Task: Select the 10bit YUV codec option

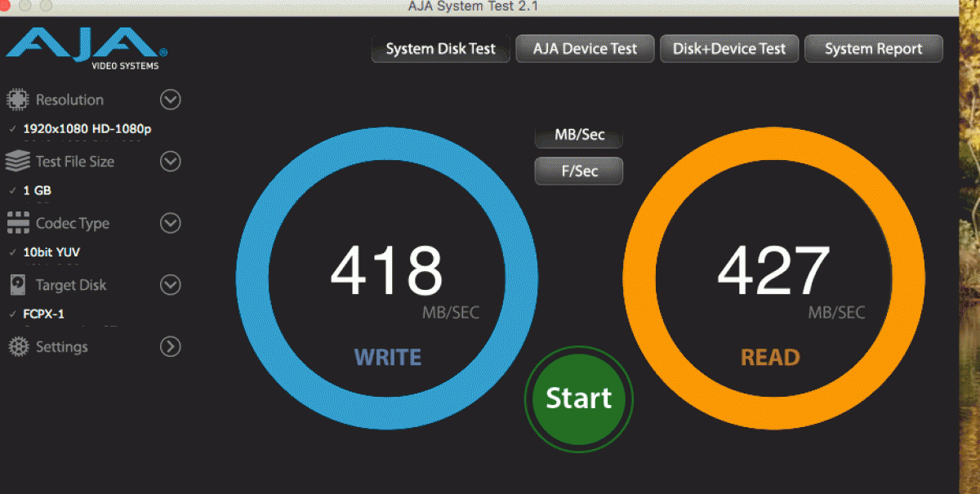Action: (51, 252)
